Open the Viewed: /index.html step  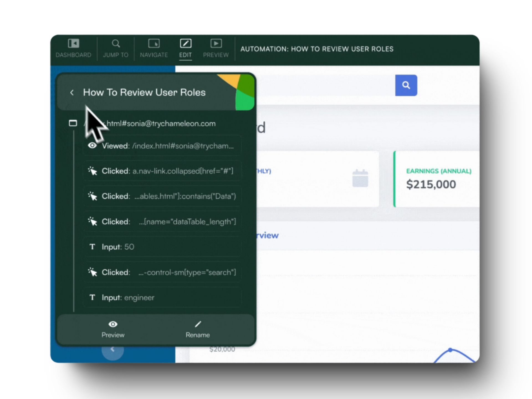click(x=162, y=146)
